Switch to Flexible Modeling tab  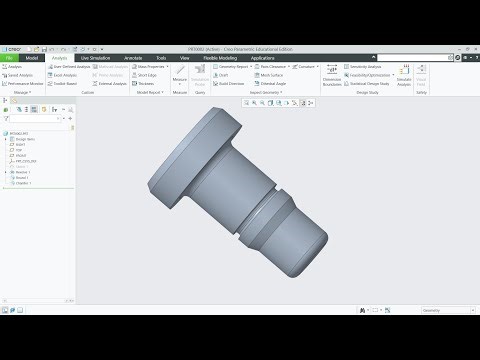220,58
